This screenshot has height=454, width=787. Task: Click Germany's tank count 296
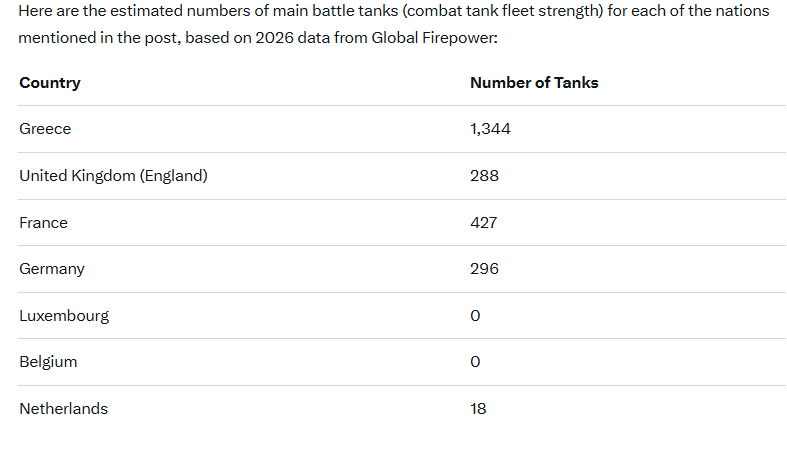point(484,269)
